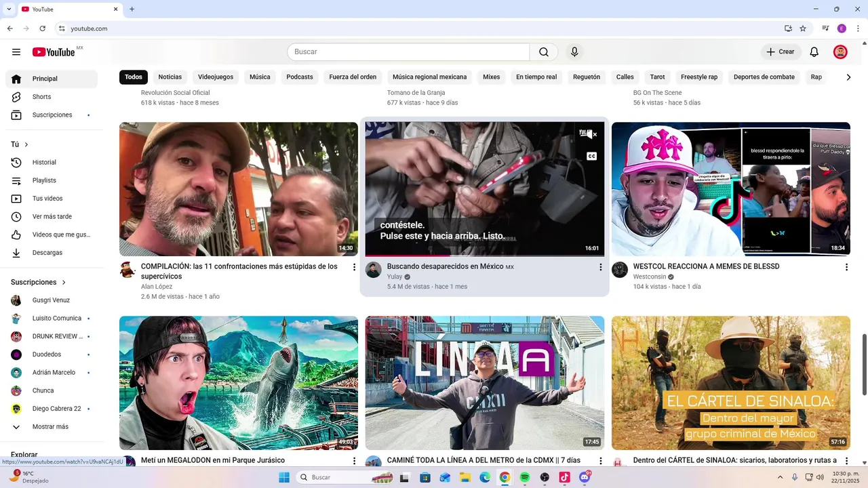The width and height of the screenshot is (868, 488).
Task: Open Historial from sidebar
Action: (52, 163)
